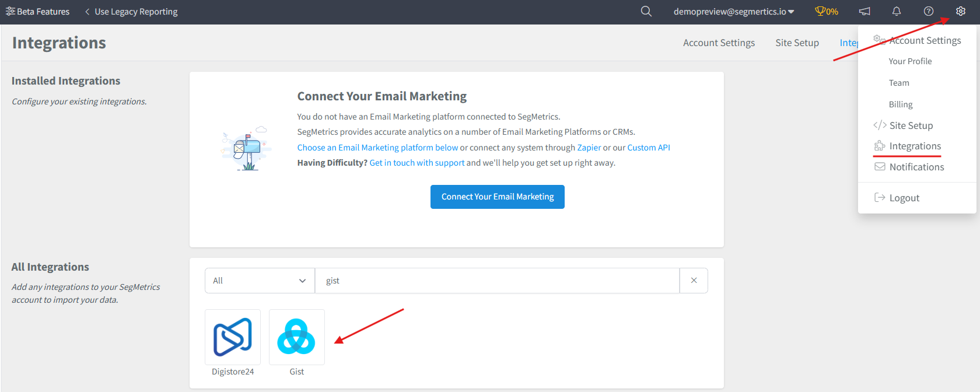Open the announcements megaphone icon
The width and height of the screenshot is (980, 392).
(x=864, y=12)
